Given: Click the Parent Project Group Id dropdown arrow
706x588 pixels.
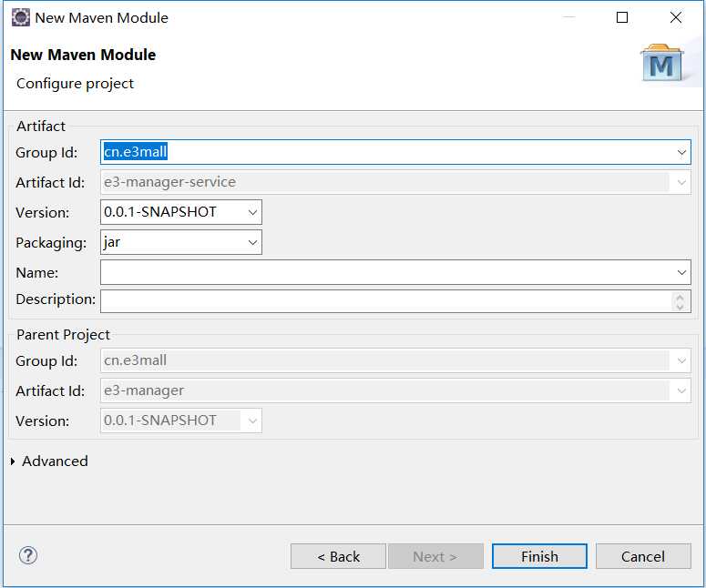Looking at the screenshot, I should coord(681,360).
